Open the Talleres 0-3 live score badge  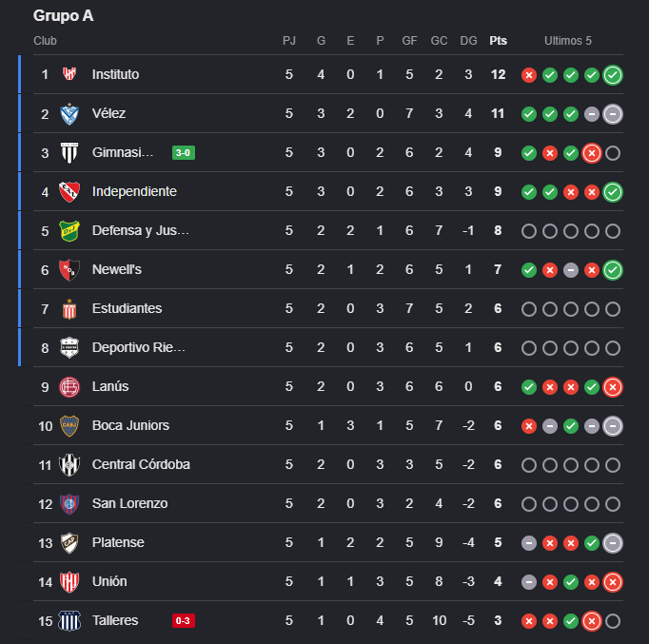[x=184, y=620]
